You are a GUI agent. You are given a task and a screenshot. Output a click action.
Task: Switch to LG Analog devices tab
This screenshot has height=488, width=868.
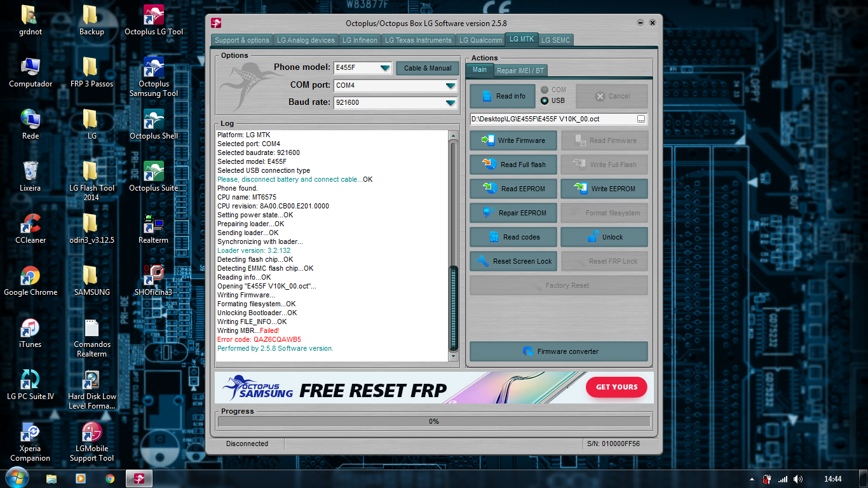(306, 40)
